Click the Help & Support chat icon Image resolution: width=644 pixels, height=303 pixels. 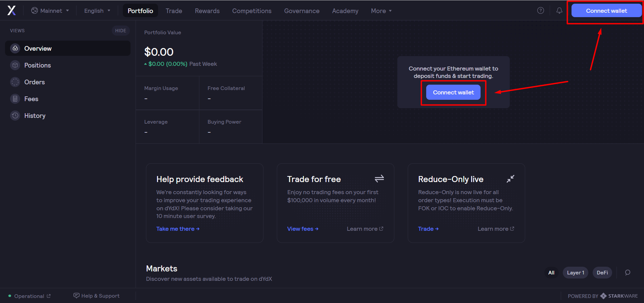tap(77, 296)
